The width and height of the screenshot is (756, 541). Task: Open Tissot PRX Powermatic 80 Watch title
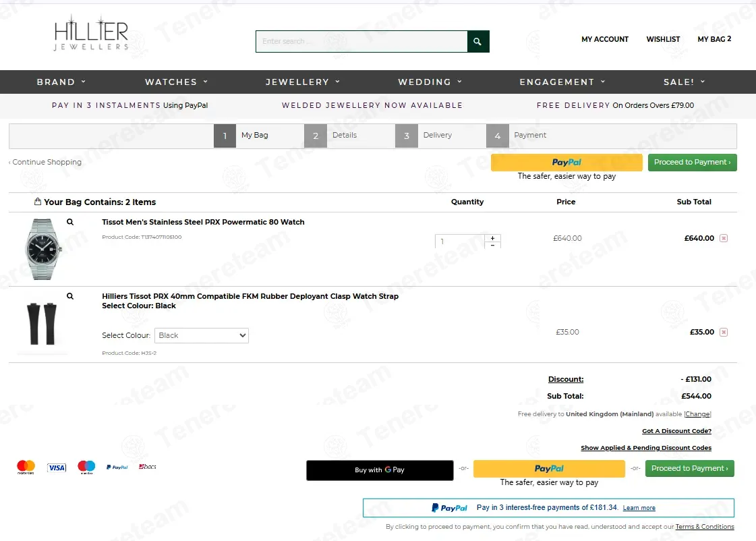(203, 223)
